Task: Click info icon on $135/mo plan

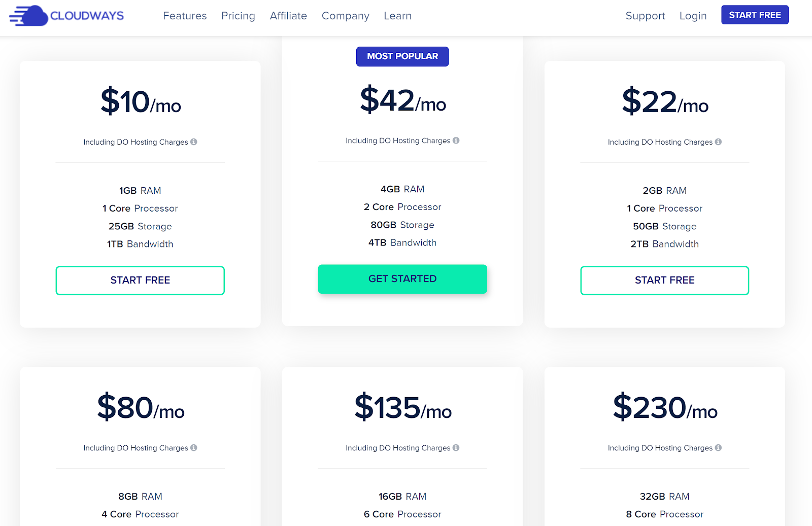Action: tap(456, 448)
